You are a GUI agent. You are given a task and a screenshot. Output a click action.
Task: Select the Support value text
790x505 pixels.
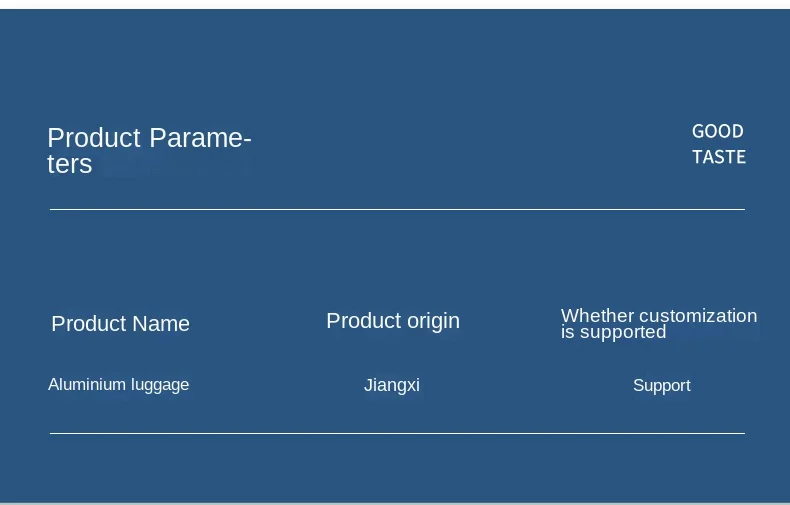click(x=662, y=386)
